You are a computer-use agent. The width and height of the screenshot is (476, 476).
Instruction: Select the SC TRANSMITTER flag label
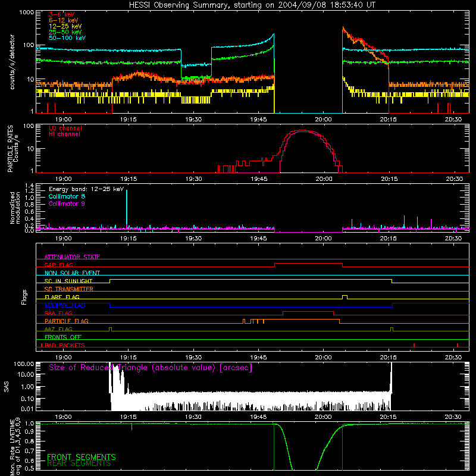68,289
